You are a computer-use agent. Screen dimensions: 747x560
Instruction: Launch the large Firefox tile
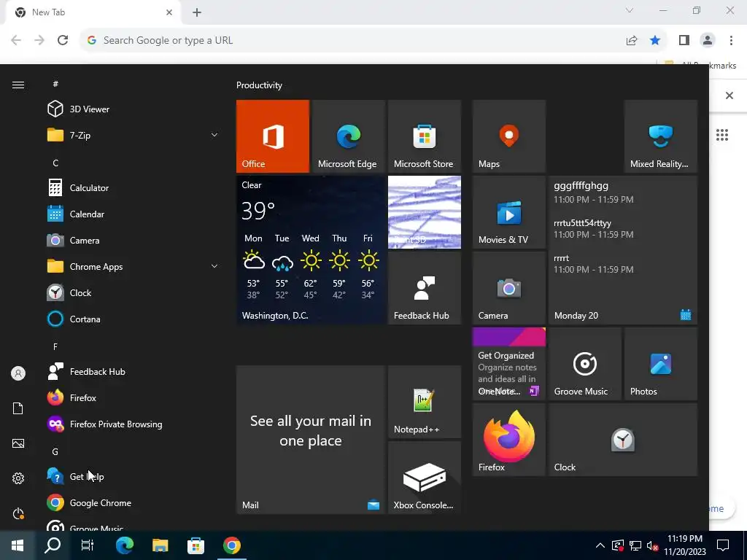point(508,440)
